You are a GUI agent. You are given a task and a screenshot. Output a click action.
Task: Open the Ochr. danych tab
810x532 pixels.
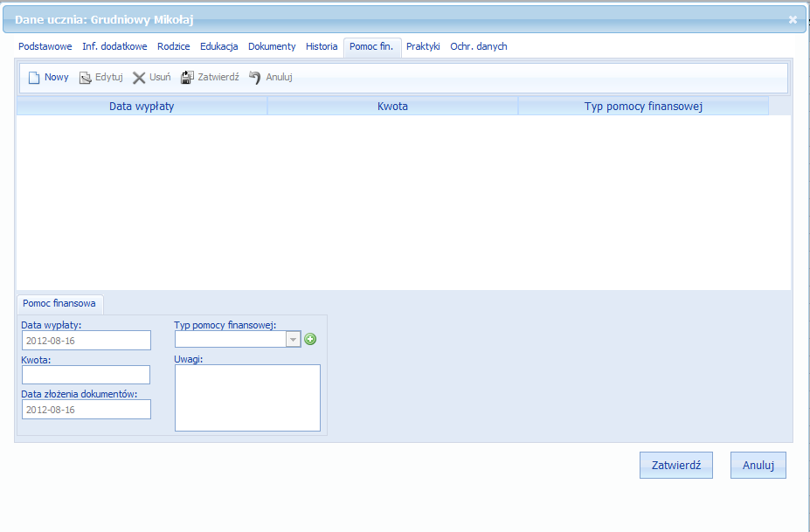[x=478, y=46]
